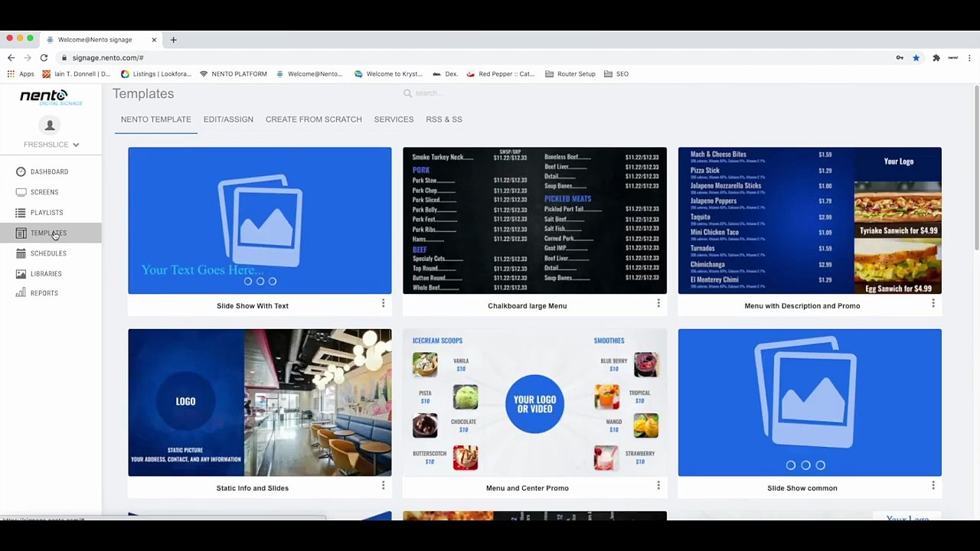Click the "Templates" page heading

point(143,93)
